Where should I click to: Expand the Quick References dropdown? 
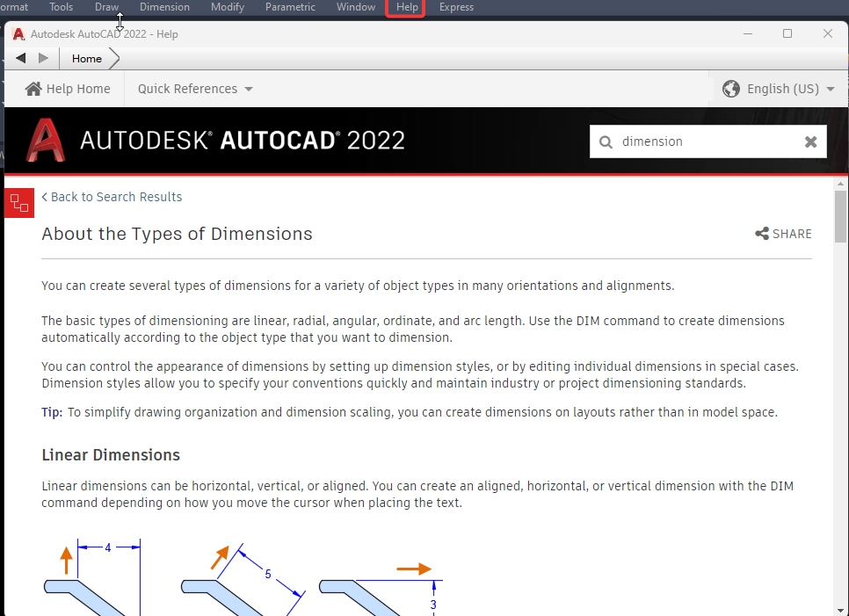coord(195,89)
